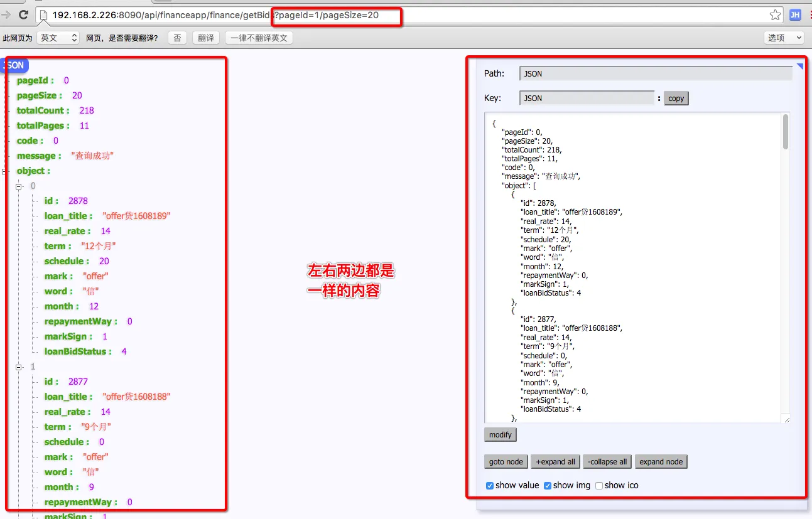This screenshot has width=812, height=519.
Task: Click the value "查询成功"
Action: click(92, 156)
